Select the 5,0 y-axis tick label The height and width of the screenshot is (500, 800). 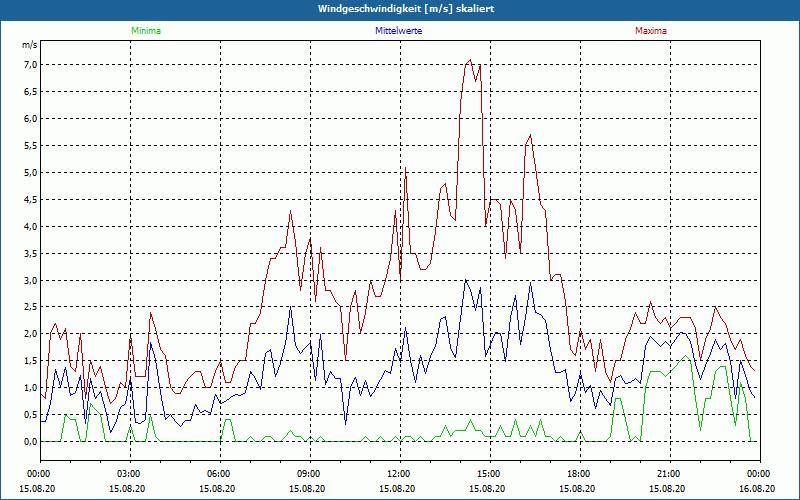point(30,173)
